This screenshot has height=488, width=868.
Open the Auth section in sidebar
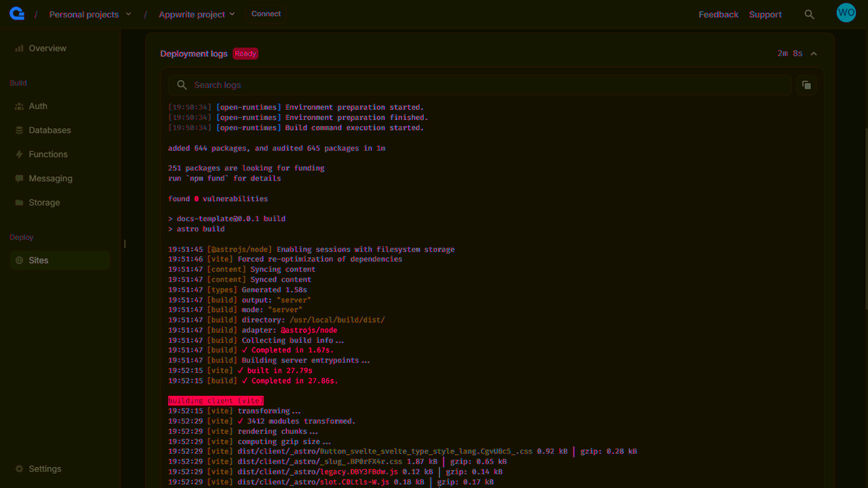coord(19,106)
